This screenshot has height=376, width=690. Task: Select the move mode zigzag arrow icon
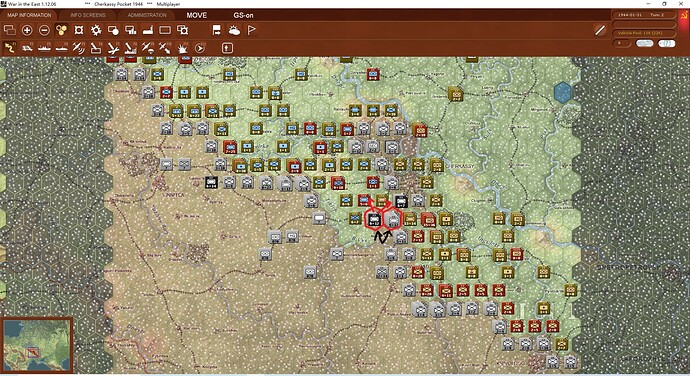[x=10, y=48]
